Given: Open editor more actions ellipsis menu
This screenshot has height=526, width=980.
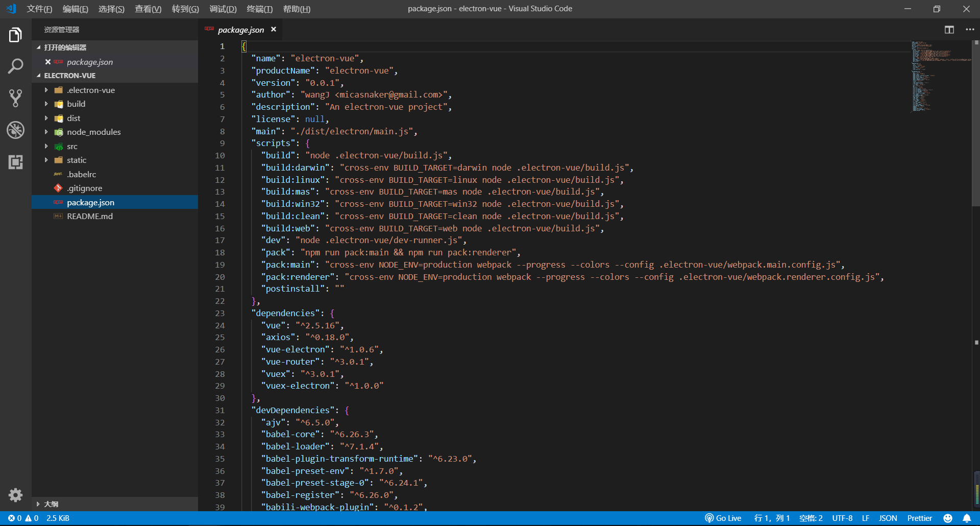Looking at the screenshot, I should coord(970,30).
